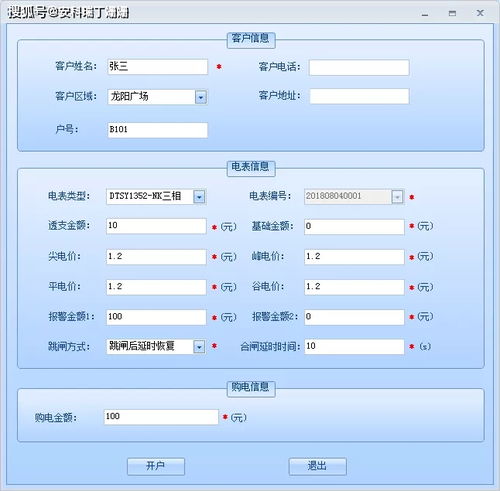Select the DTSY1352-NK三相 combo box text
This screenshot has height=491, width=500.
pos(145,196)
